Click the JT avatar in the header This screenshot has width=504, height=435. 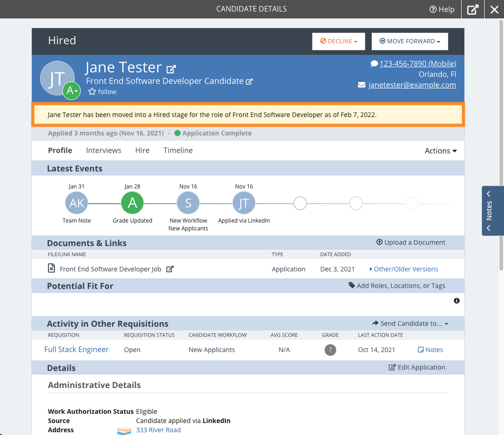(55, 76)
